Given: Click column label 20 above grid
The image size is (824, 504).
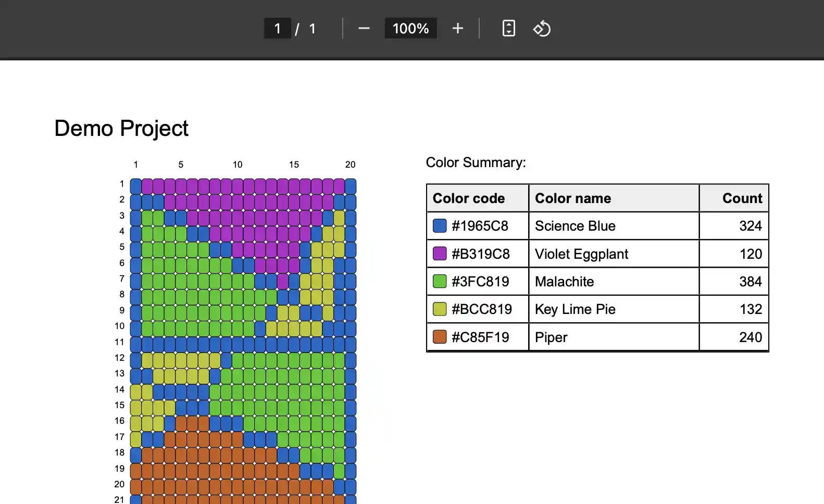Looking at the screenshot, I should tap(350, 165).
